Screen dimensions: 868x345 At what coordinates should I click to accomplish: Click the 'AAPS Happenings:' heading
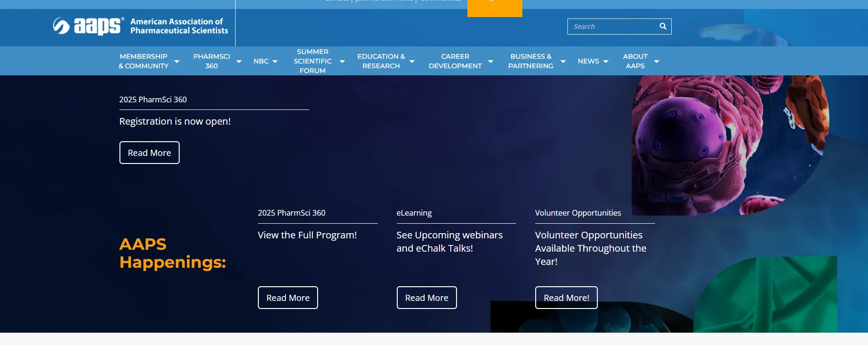click(173, 253)
